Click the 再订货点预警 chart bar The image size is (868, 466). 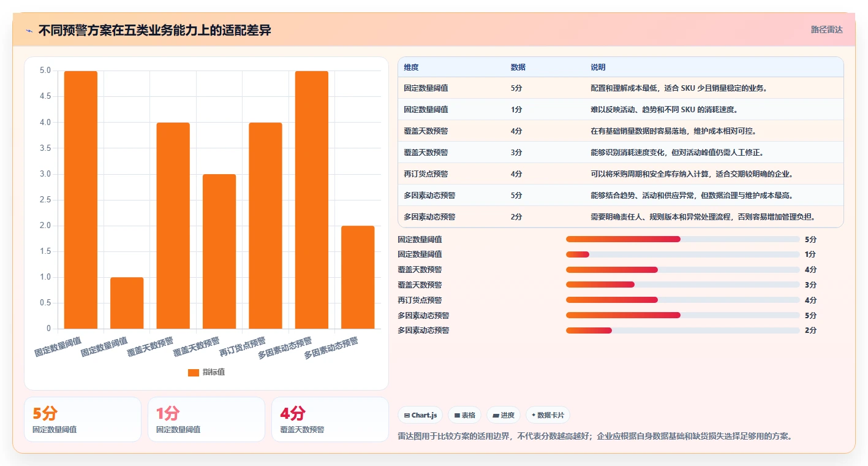(265, 226)
